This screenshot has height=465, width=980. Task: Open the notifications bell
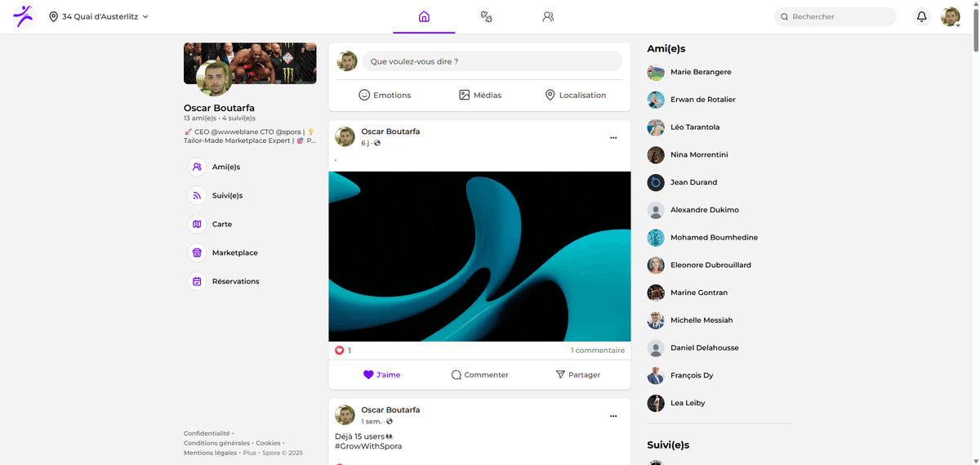[x=921, y=16]
